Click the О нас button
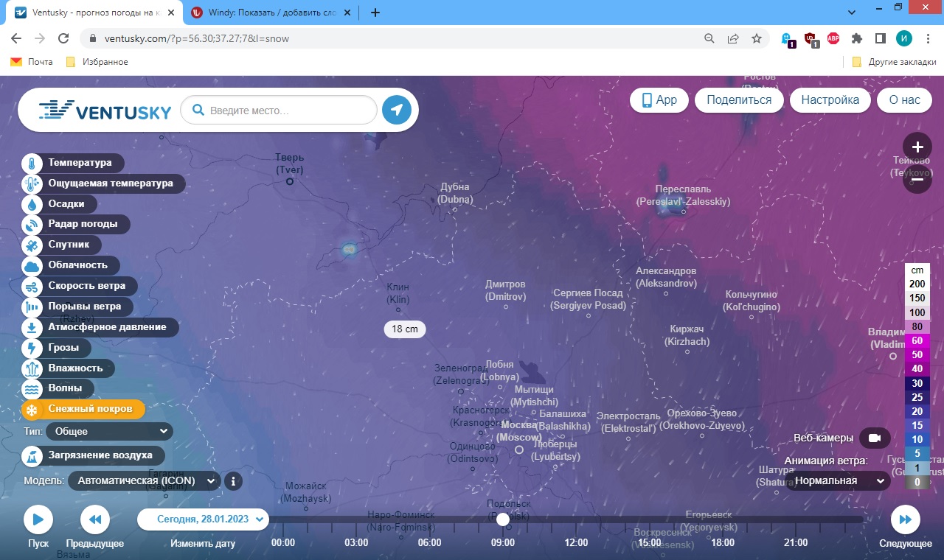 pos(905,100)
